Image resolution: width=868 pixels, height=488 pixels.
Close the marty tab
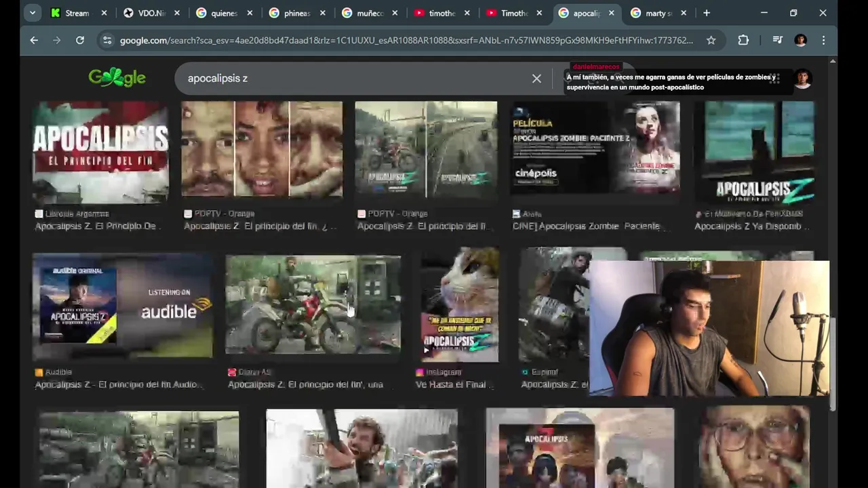(684, 13)
